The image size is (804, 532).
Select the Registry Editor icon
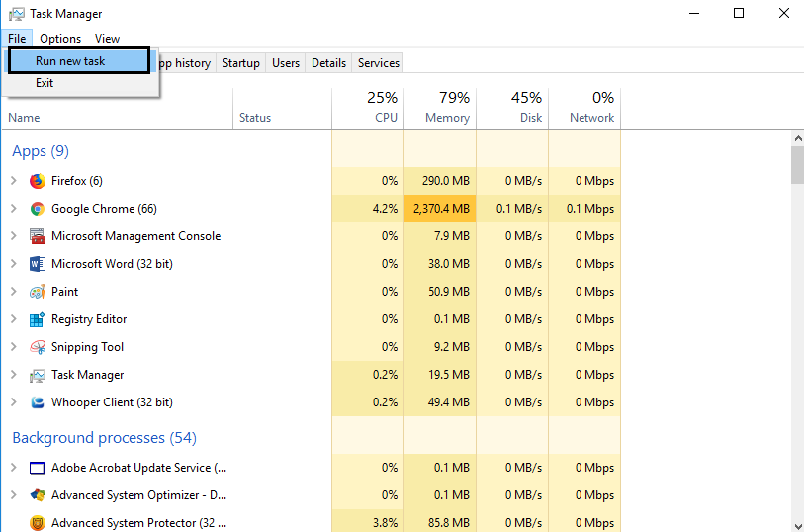[x=38, y=319]
